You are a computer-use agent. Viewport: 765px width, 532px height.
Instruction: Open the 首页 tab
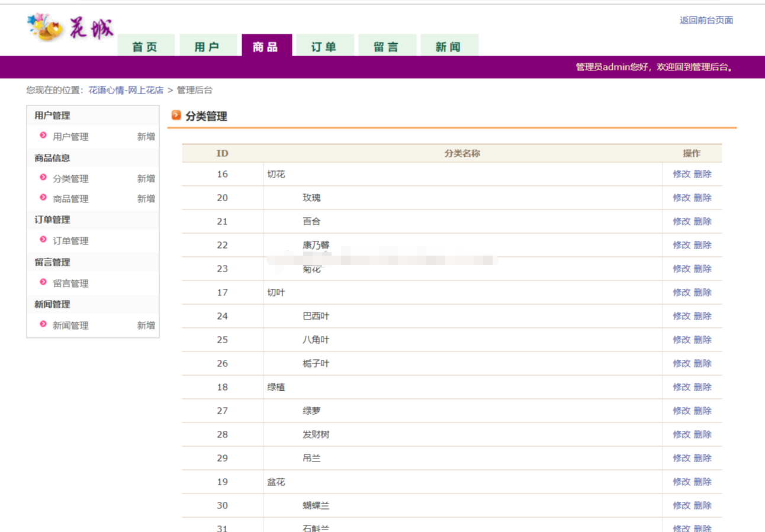point(146,46)
